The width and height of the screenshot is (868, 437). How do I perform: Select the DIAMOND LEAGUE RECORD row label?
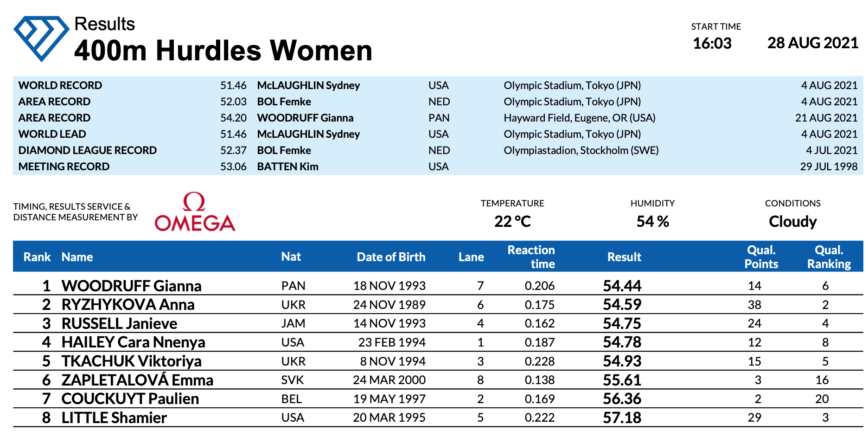(88, 150)
